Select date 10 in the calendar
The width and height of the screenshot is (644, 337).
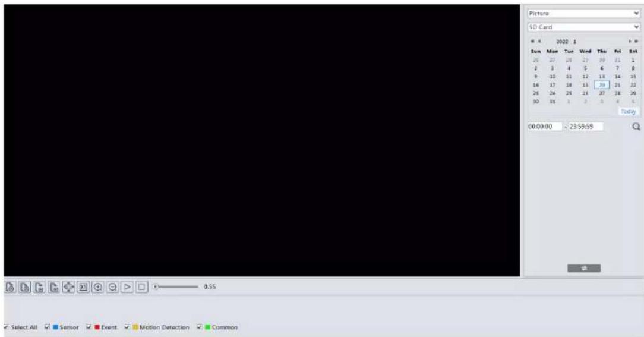[553, 77]
